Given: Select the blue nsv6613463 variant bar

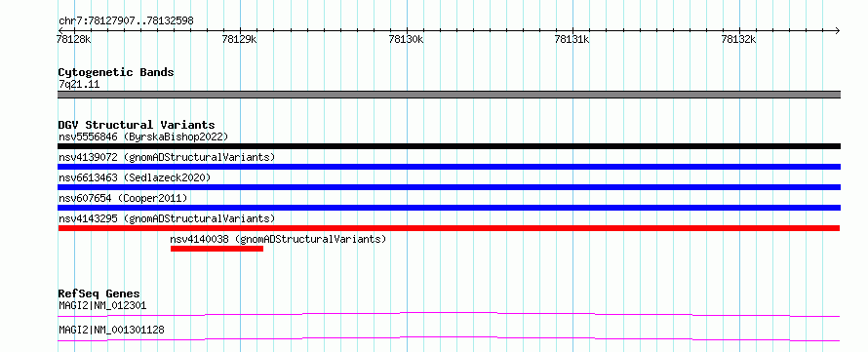Looking at the screenshot, I should tap(449, 187).
